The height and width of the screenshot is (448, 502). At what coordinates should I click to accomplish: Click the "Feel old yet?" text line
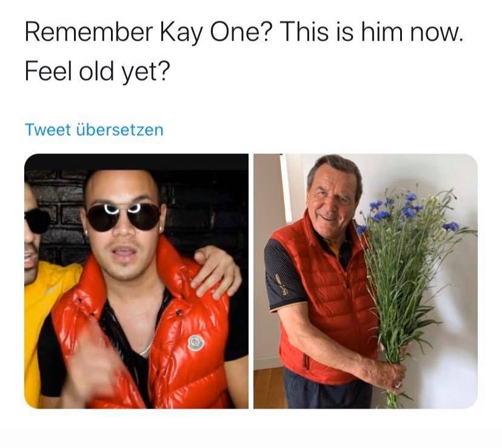coord(96,72)
